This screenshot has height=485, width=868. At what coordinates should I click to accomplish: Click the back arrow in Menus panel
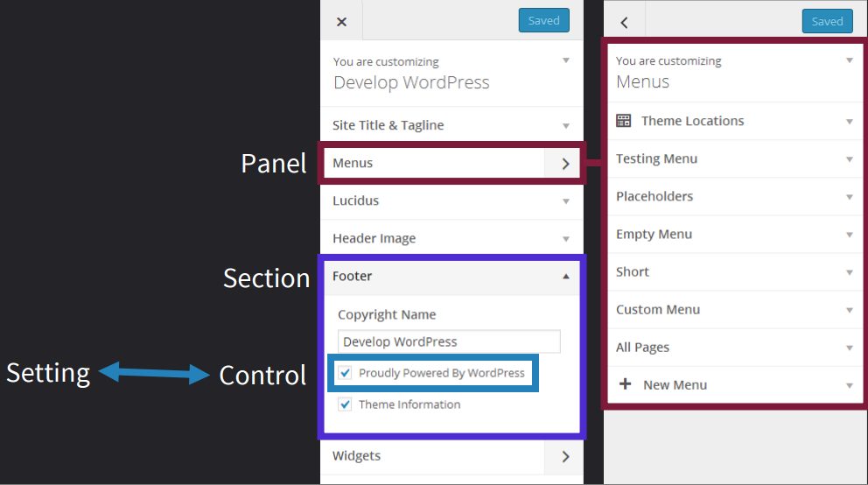pyautogui.click(x=624, y=23)
